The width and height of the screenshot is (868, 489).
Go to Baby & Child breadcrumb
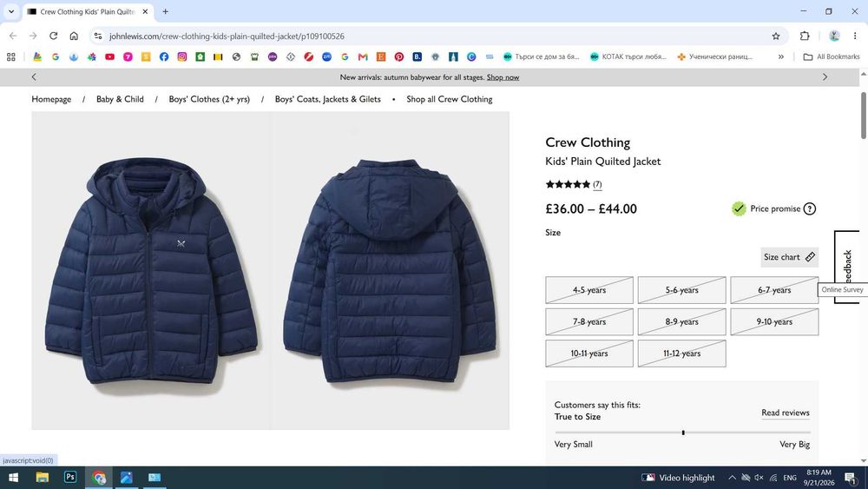point(120,99)
